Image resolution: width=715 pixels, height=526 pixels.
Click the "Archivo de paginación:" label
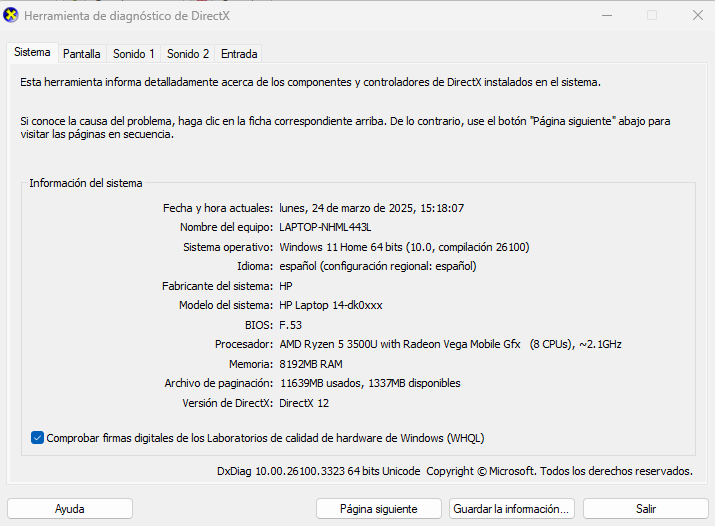[219, 383]
